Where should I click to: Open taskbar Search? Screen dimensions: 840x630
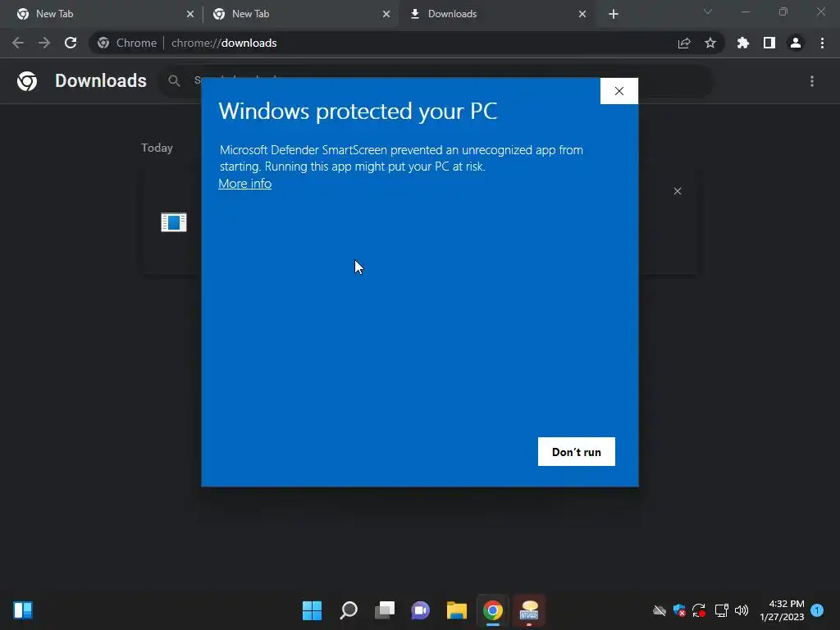[349, 610]
